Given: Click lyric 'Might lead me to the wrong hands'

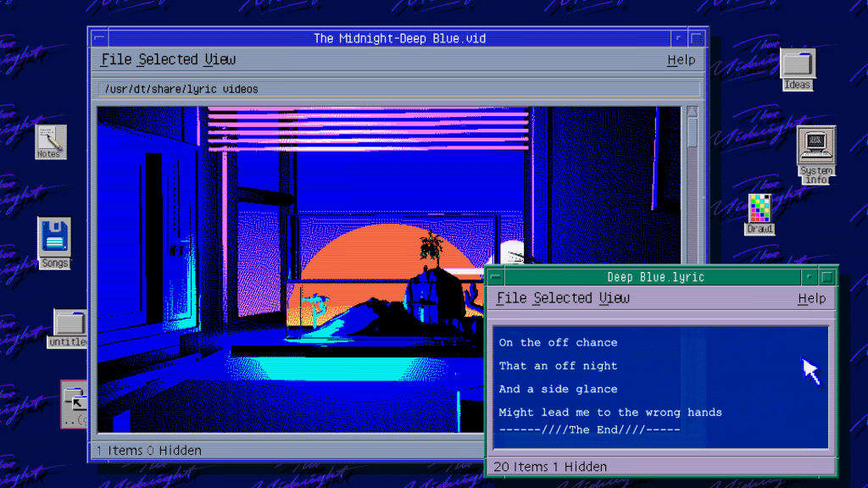Looking at the screenshot, I should [x=610, y=413].
